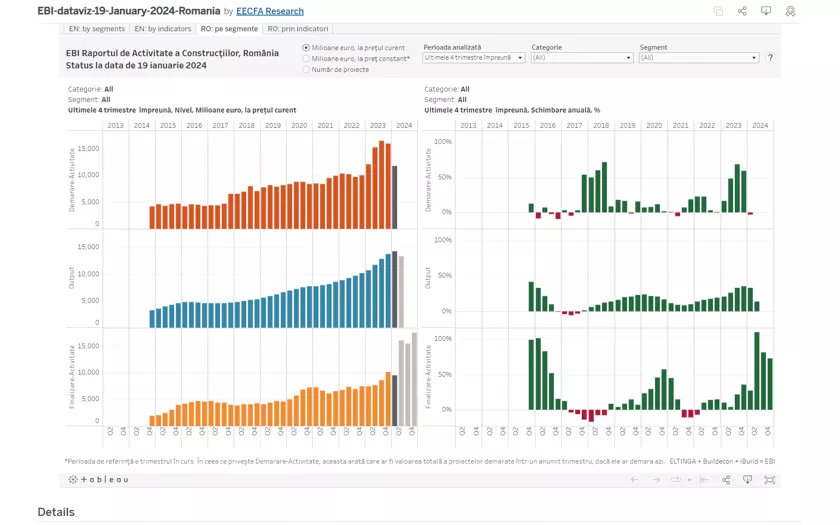This screenshot has width=840, height=525.
Task: Click the dashboard title EBI Raportul de Activitate
Action: point(172,59)
